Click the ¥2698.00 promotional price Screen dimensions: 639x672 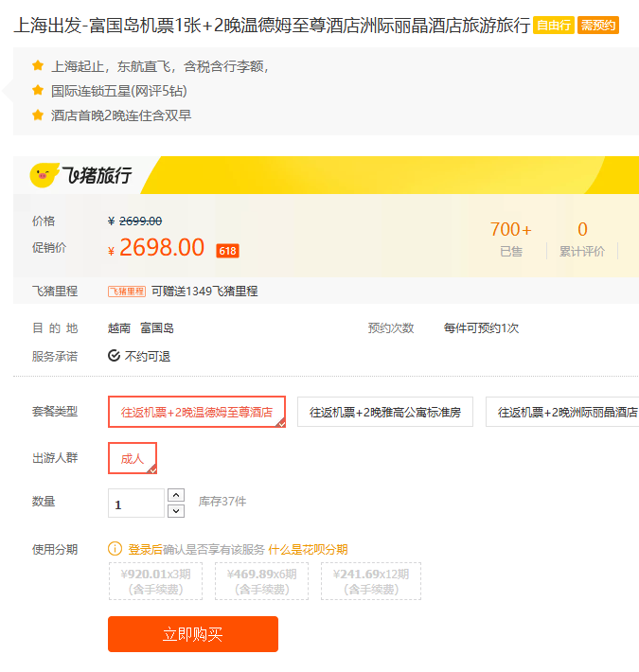[x=157, y=248]
